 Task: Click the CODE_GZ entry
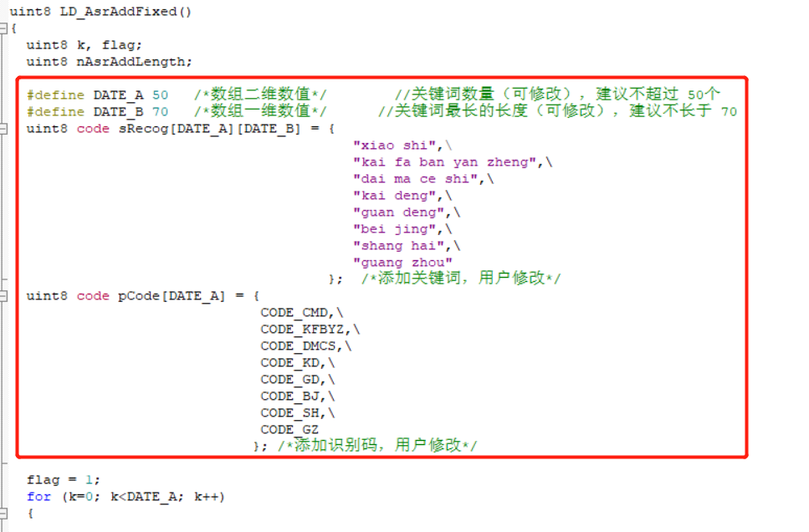(289, 429)
